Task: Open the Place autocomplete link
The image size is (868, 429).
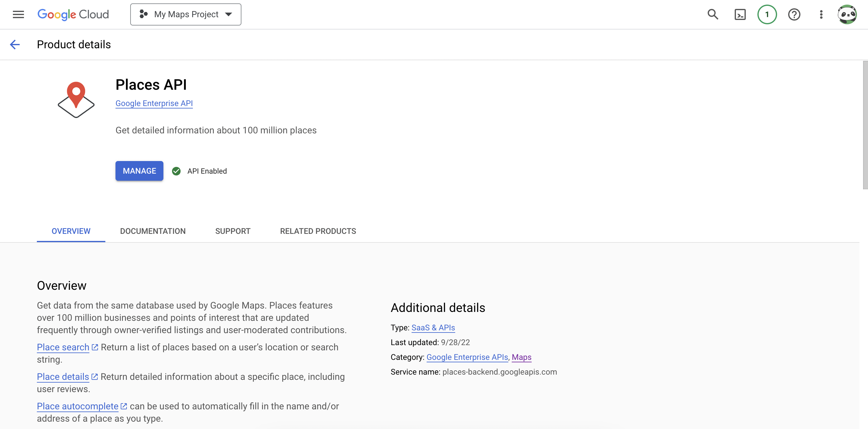Action: 77,406
